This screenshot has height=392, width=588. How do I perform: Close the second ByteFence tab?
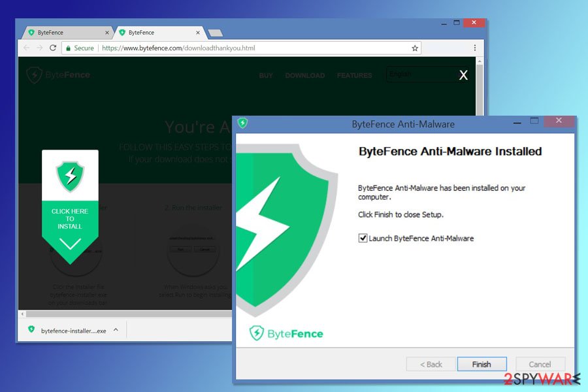[x=198, y=33]
